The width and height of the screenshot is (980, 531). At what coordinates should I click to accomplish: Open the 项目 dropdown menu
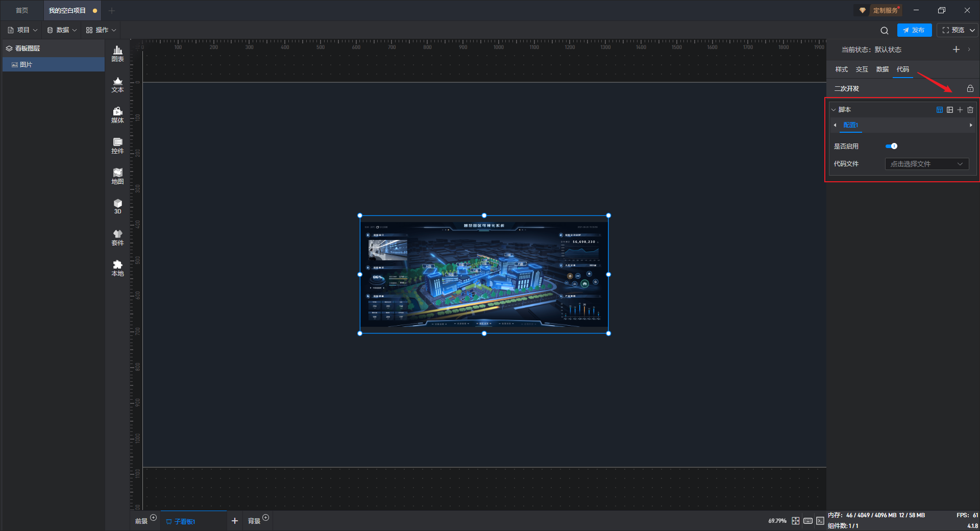click(23, 30)
